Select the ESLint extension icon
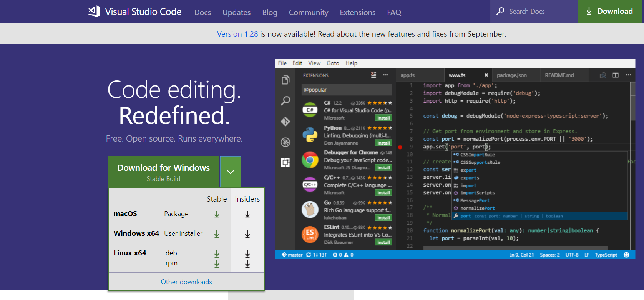Viewport: 644px width, 300px height. point(310,235)
